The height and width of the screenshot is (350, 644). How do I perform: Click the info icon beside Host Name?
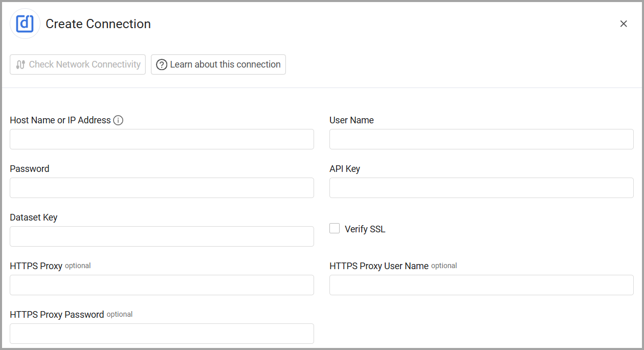pyautogui.click(x=118, y=120)
